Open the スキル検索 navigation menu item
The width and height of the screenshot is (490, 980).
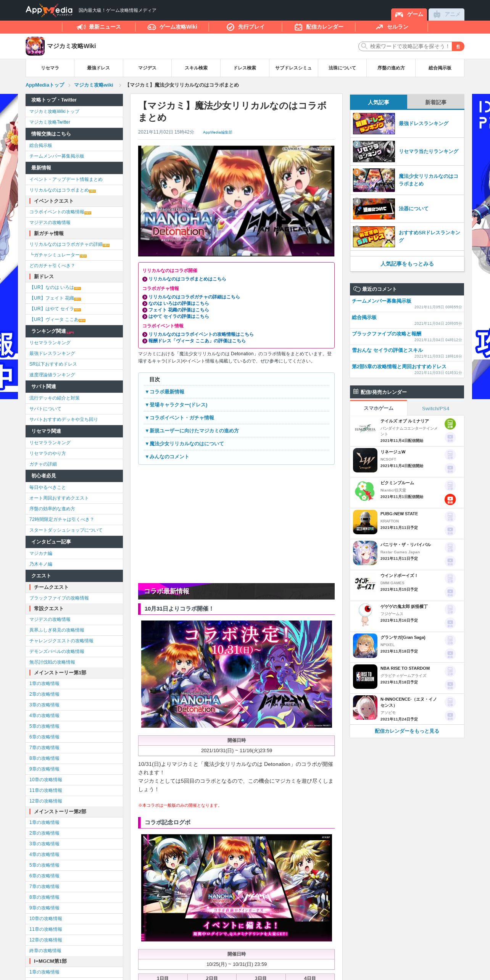[x=196, y=68]
